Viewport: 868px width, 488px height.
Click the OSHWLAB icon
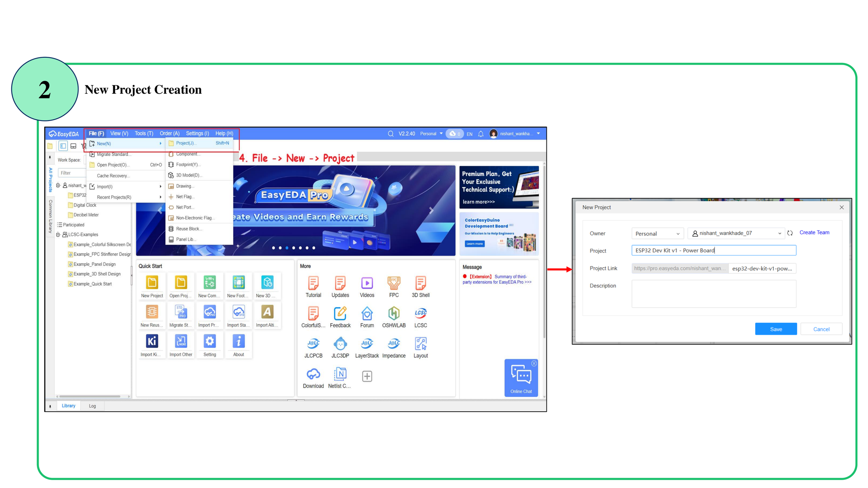394,313
